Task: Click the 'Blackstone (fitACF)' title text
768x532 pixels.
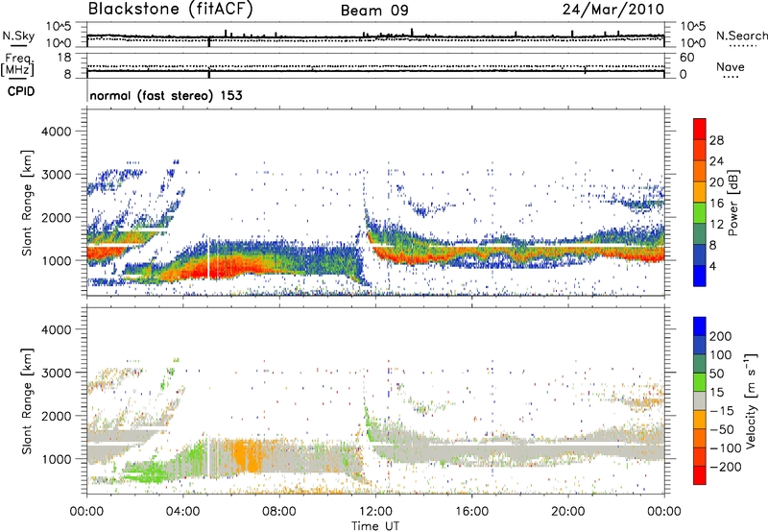Action: [x=171, y=9]
